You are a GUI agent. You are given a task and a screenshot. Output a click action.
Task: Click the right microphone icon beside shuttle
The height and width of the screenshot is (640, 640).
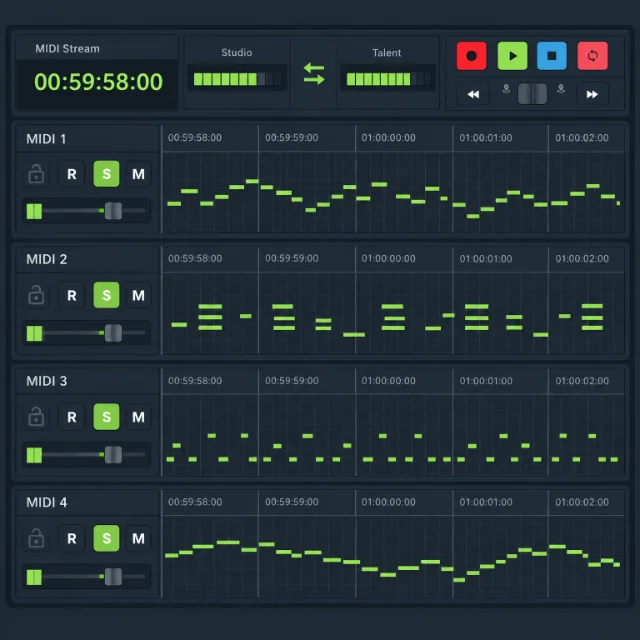561,89
